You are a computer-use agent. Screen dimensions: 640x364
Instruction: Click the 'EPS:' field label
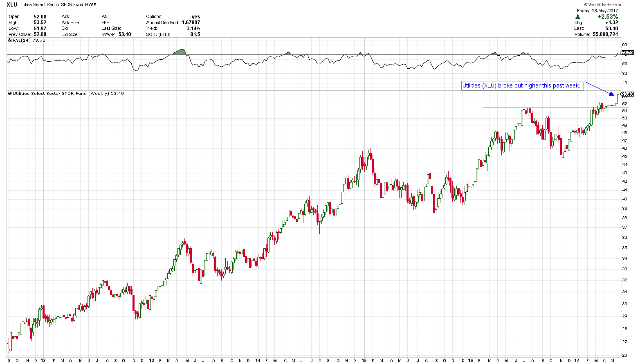point(106,22)
